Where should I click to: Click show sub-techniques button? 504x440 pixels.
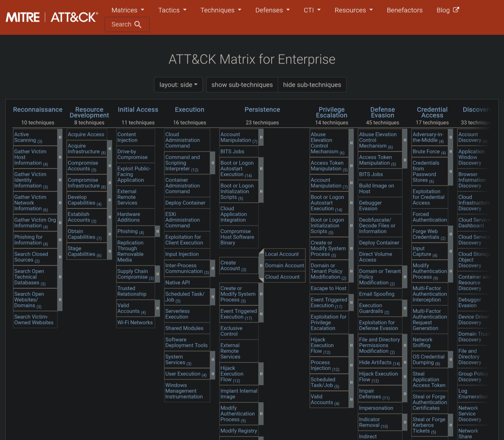(x=242, y=85)
